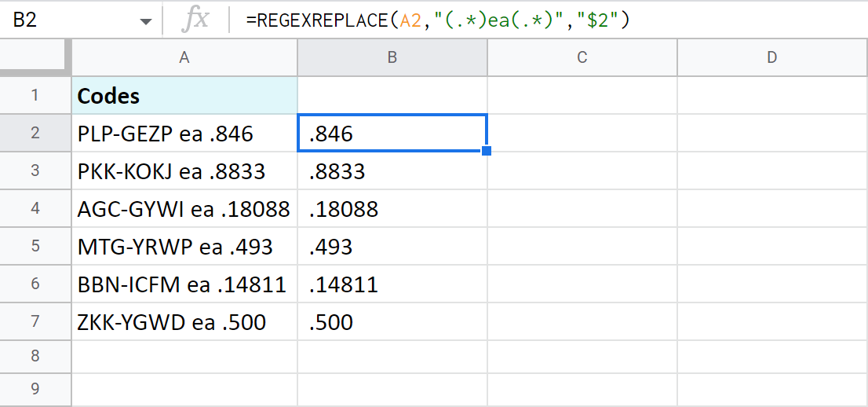
Task: Select row 1 header
Action: [35, 96]
